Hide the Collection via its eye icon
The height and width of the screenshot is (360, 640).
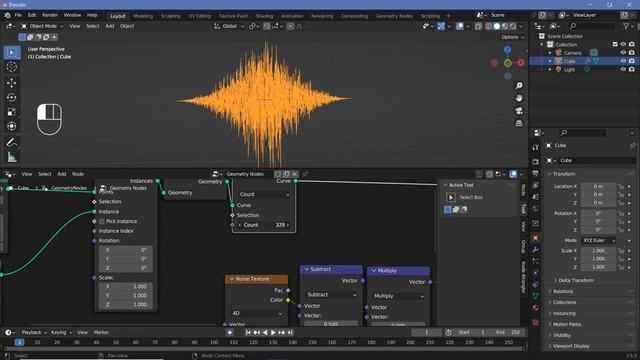pyautogui.click(x=623, y=44)
